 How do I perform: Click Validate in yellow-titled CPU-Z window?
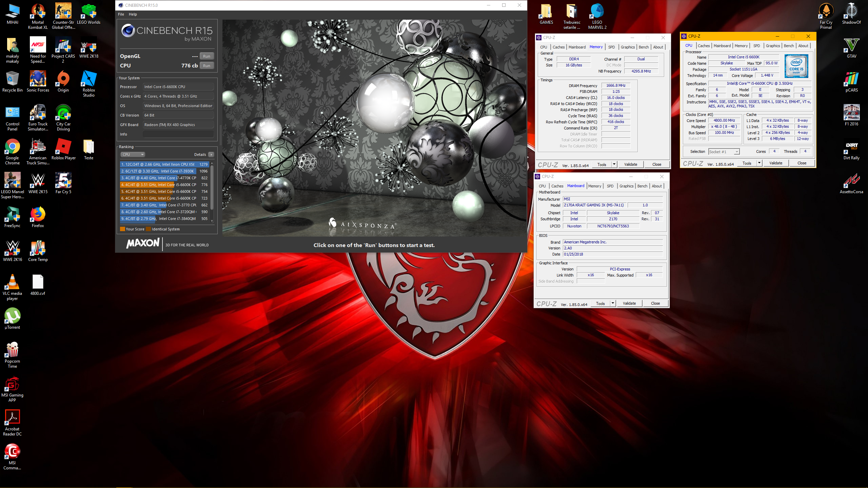[x=776, y=163]
